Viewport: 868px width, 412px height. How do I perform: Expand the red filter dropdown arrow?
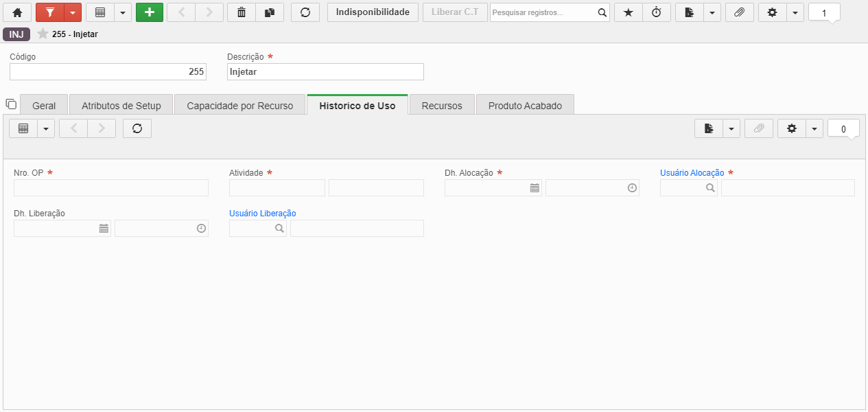(73, 12)
